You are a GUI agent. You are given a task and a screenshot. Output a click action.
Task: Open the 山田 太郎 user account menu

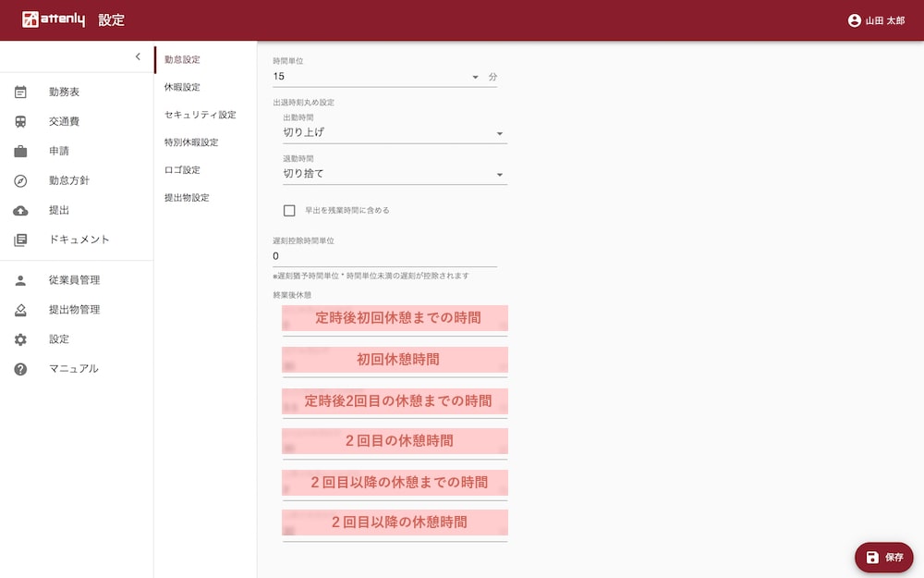pos(876,20)
